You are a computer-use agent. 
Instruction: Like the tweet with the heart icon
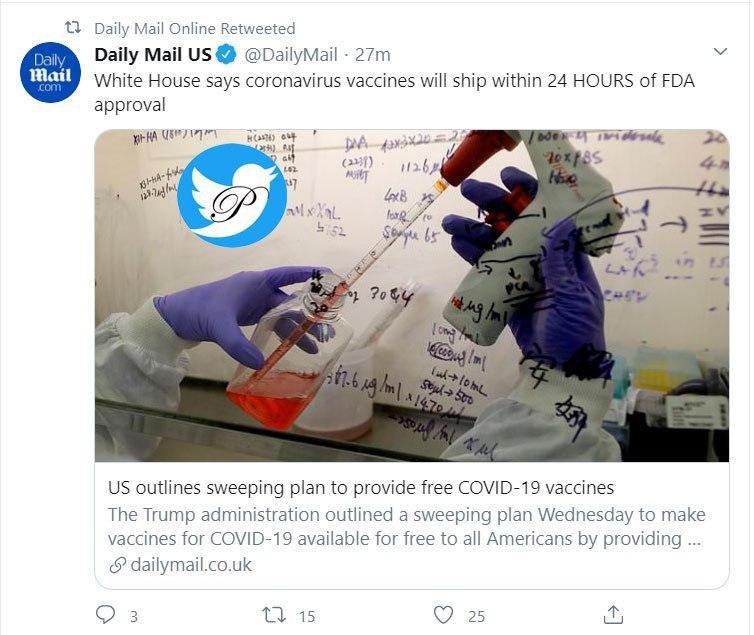[444, 615]
